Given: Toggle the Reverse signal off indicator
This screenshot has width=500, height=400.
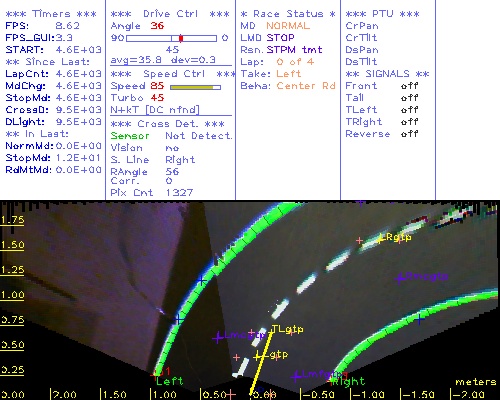Looking at the screenshot, I should click(x=409, y=134).
